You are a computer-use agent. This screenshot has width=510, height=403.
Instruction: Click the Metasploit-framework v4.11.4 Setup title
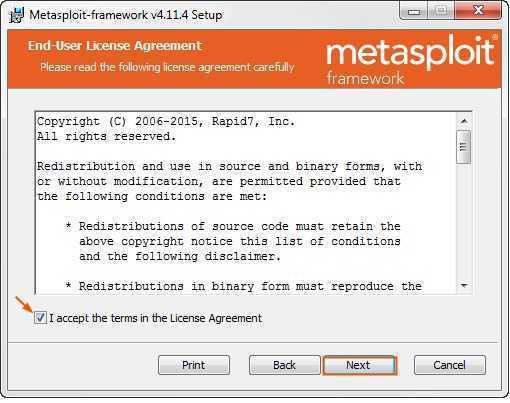click(126, 15)
